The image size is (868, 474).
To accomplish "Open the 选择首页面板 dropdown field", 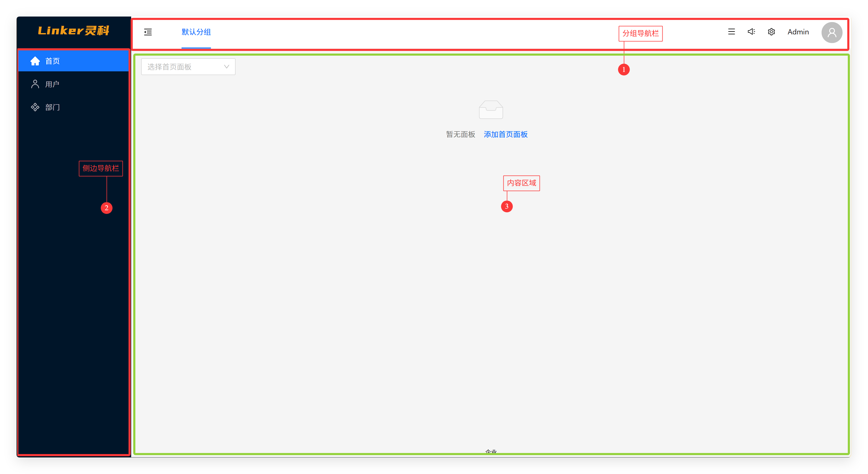I will tap(182, 67).
